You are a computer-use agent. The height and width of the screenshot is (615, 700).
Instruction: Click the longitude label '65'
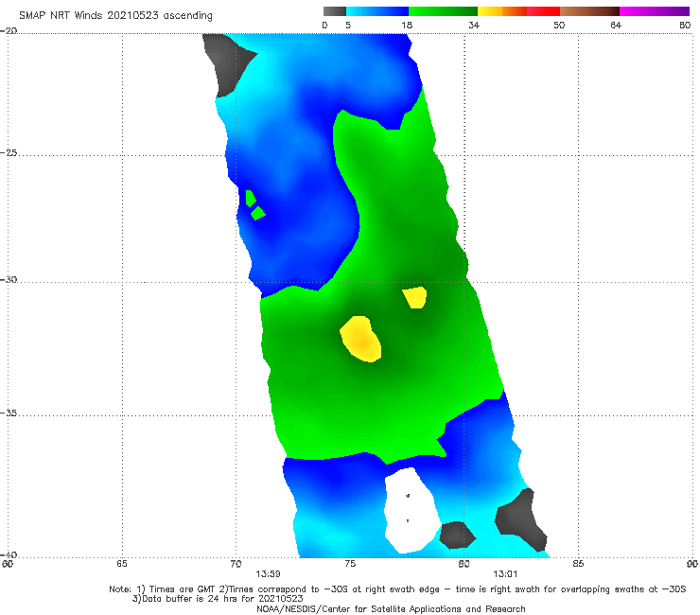pyautogui.click(x=122, y=564)
